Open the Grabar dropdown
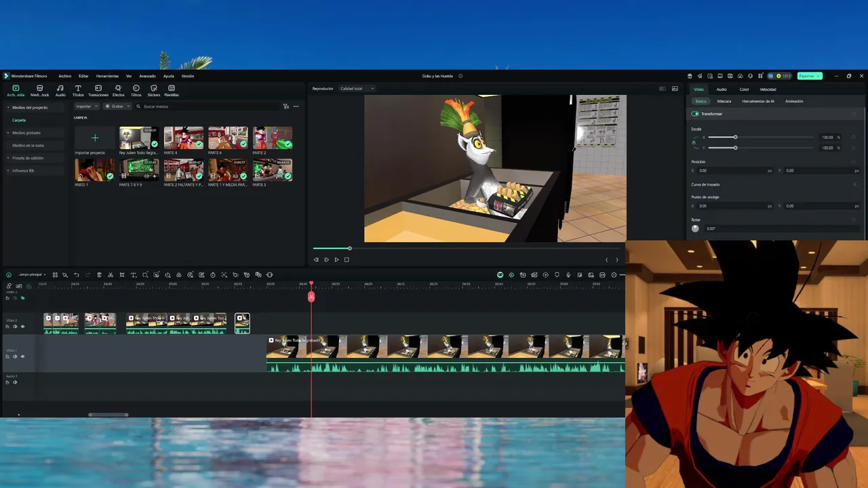Viewport: 868px width, 488px height. pyautogui.click(x=117, y=106)
